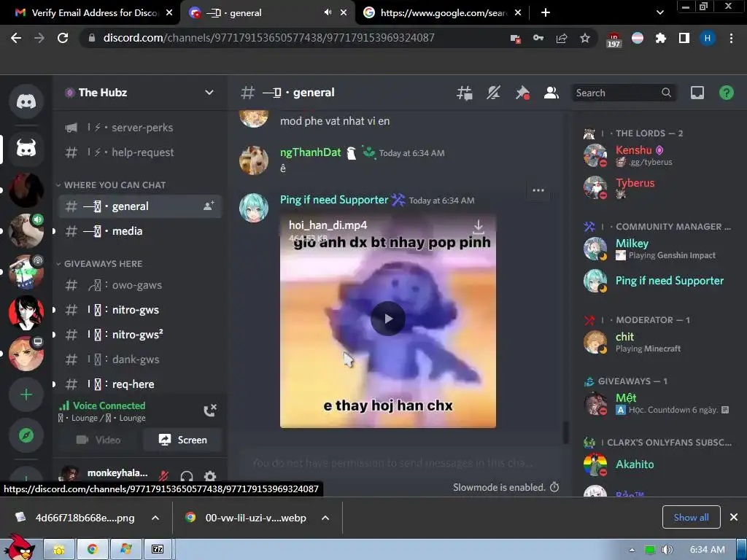Click system tray volume speaker icon
The height and width of the screenshot is (560, 747).
(x=667, y=550)
